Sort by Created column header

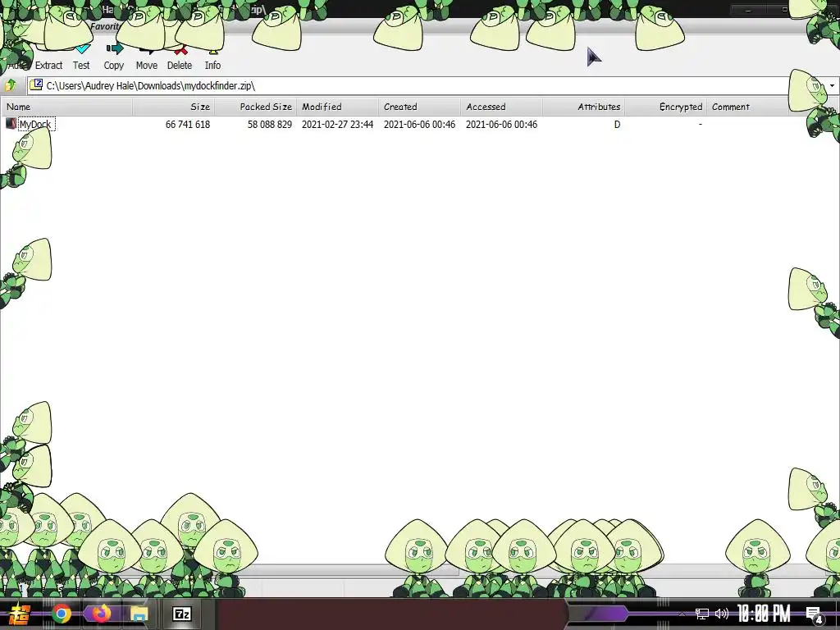point(419,107)
